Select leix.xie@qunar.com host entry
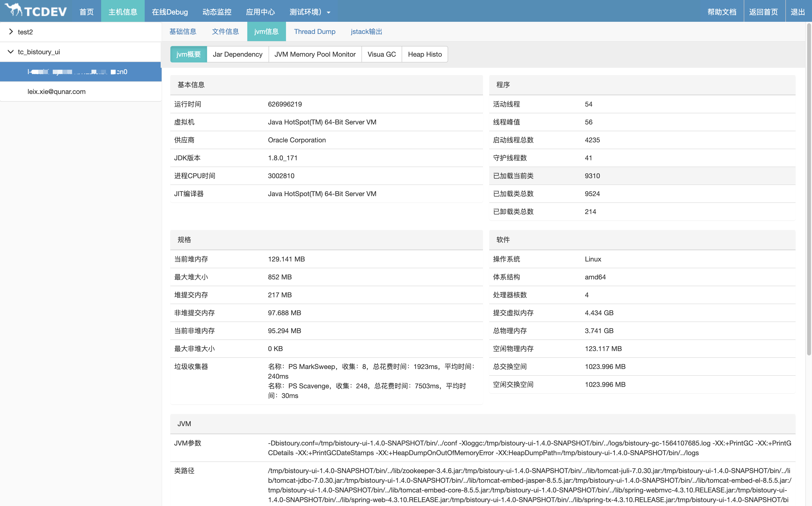 point(57,91)
